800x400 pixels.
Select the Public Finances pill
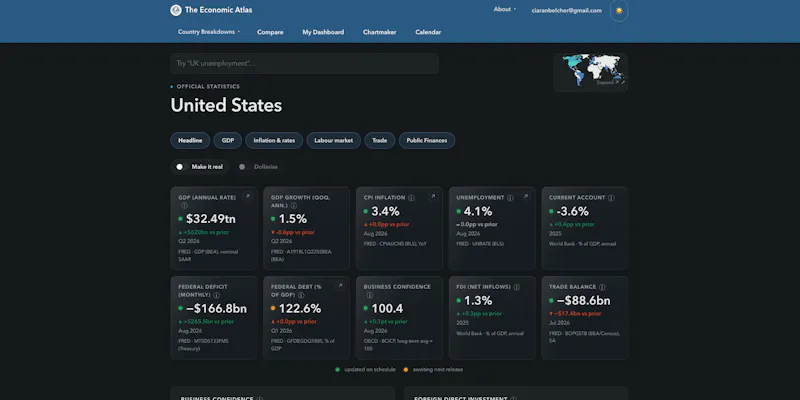tap(427, 140)
